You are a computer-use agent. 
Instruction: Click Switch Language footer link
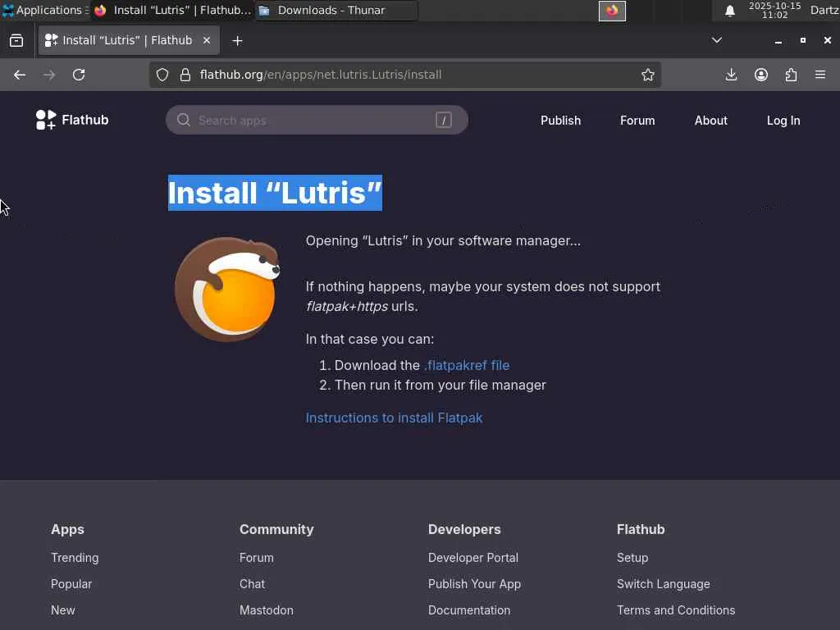(x=663, y=584)
